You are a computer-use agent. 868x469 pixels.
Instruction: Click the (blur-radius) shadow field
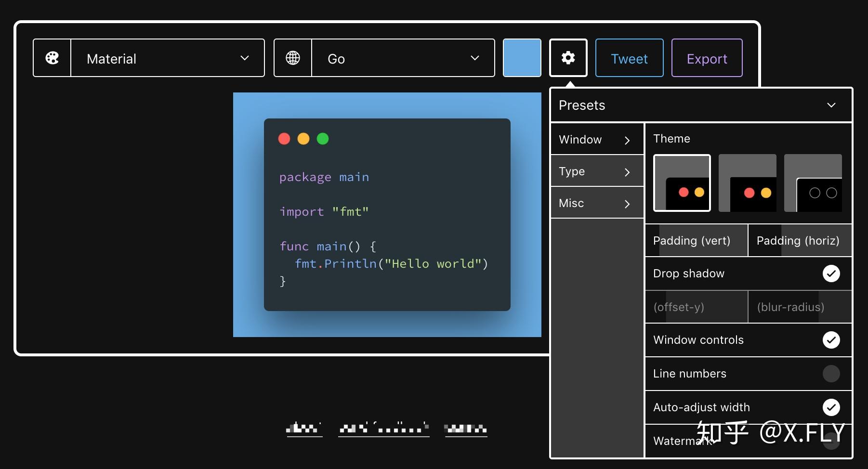tap(800, 307)
